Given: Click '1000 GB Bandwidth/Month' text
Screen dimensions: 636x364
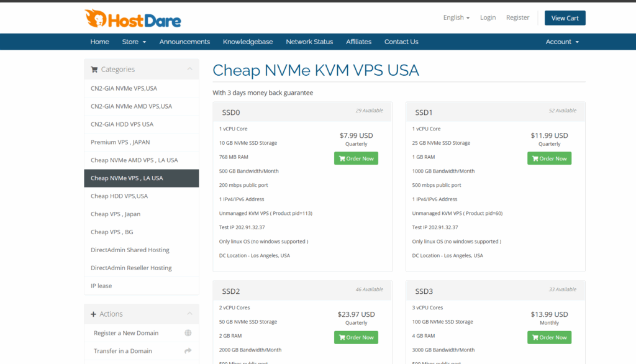Looking at the screenshot, I should click(x=443, y=171).
